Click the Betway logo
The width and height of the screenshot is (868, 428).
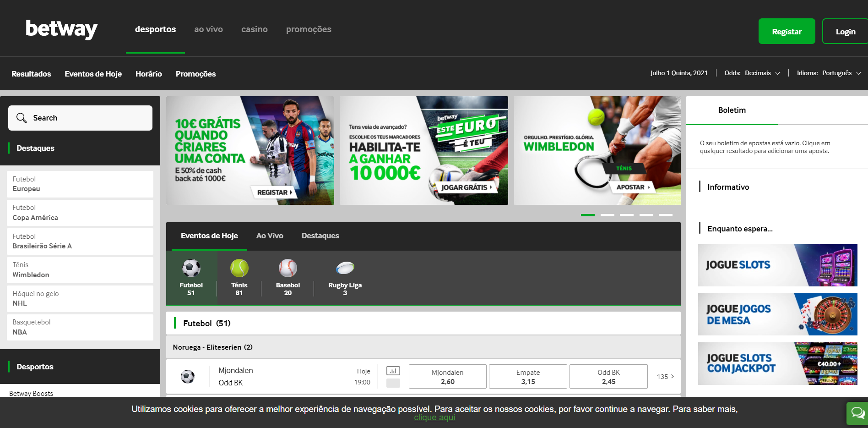click(61, 29)
